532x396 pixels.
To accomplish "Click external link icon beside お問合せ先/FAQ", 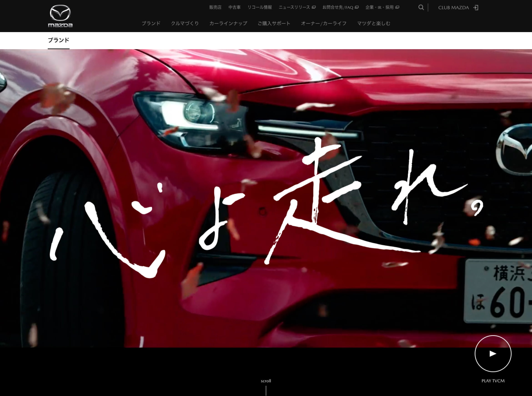I will (x=357, y=7).
